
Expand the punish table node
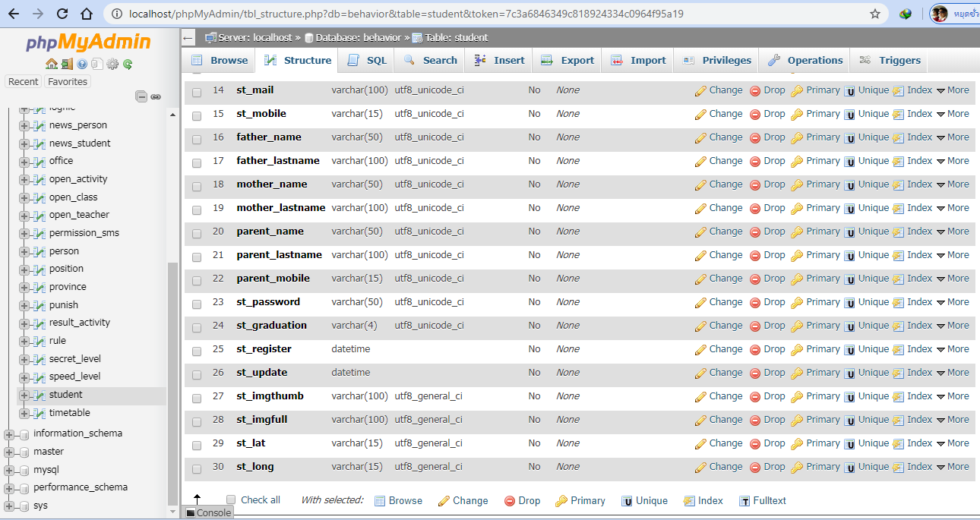coord(24,306)
